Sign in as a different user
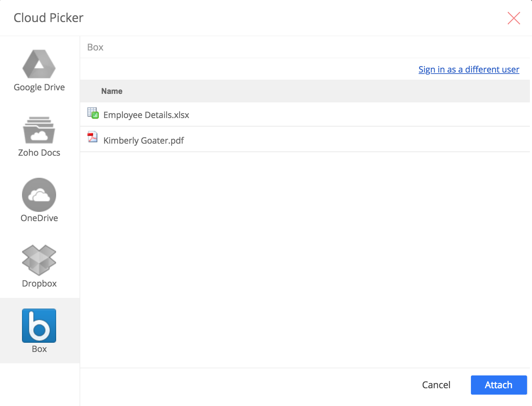Image resolution: width=532 pixels, height=406 pixels. (468, 69)
